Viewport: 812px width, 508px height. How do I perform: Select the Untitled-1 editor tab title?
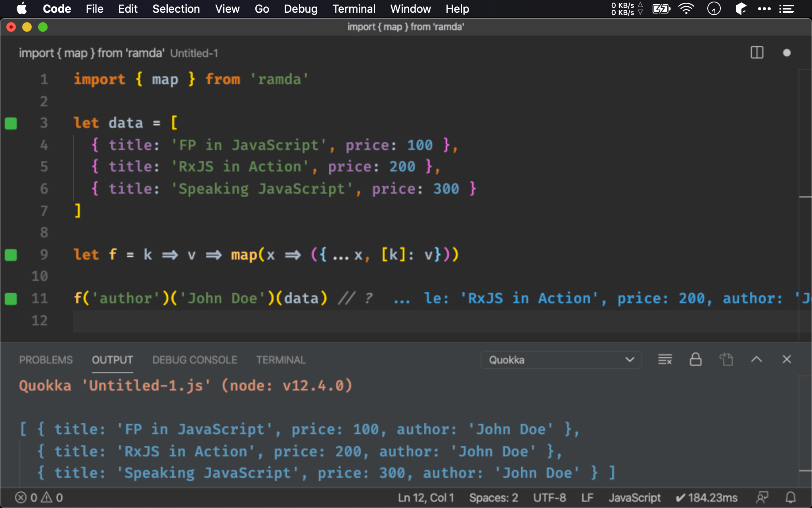click(119, 53)
